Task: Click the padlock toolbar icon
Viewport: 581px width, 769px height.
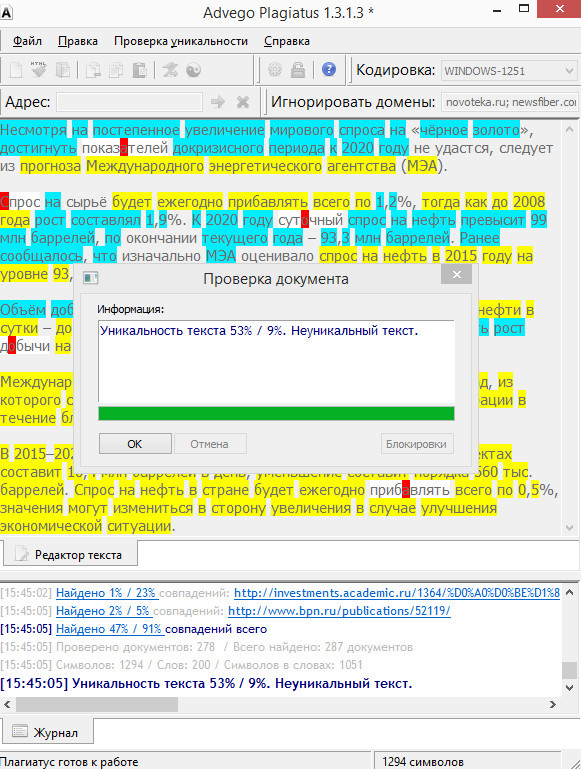Action: [298, 70]
